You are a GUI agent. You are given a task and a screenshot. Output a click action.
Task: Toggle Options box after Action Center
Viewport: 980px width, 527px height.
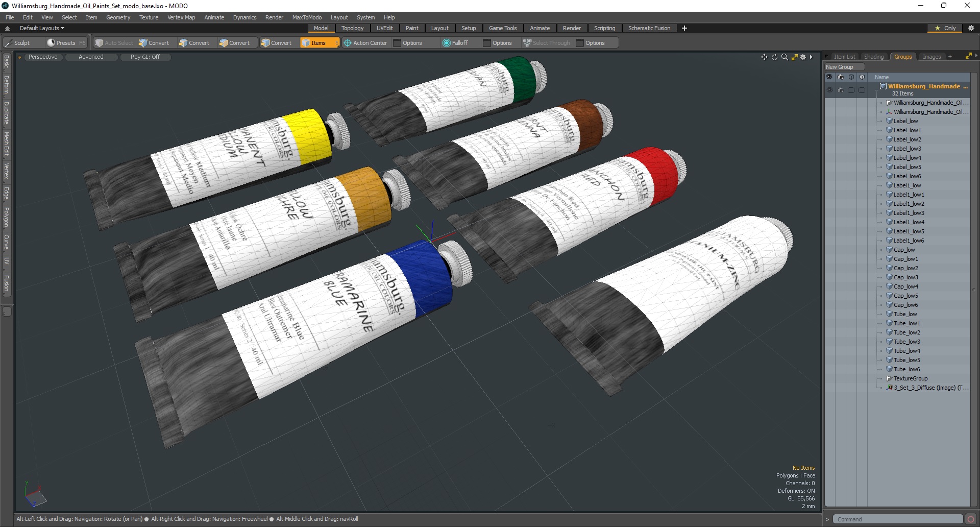[397, 43]
